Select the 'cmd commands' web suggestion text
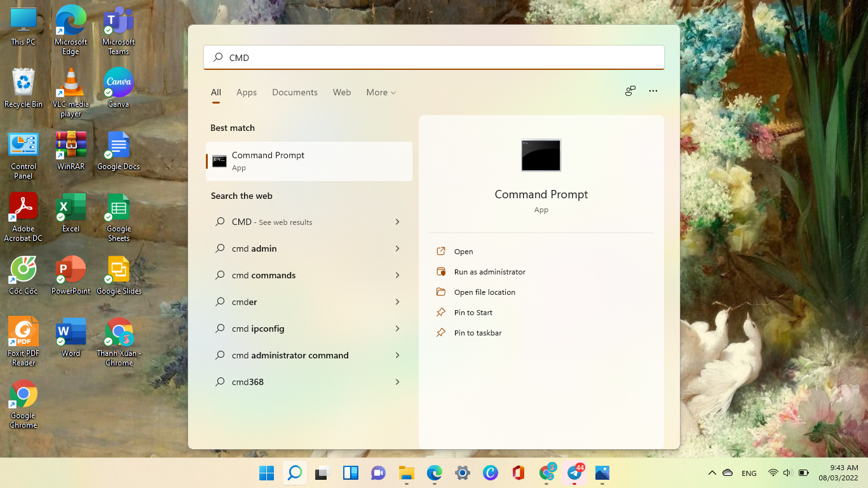868x488 pixels. 264,275
